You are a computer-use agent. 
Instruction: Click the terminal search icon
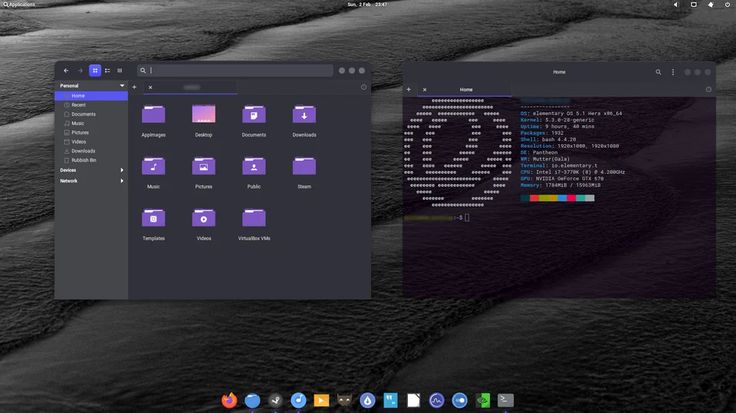pos(658,72)
